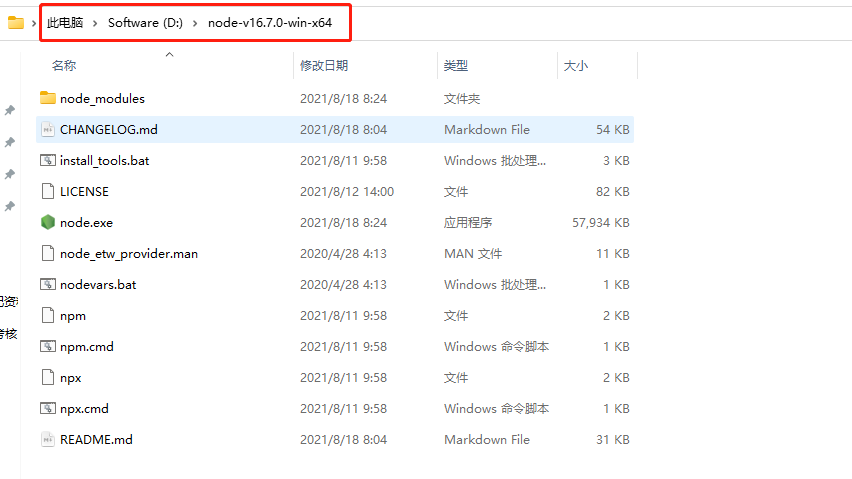Click the Windows 命令脚本 type of npm.cmd
Screen dimensions: 852x479
point(496,346)
